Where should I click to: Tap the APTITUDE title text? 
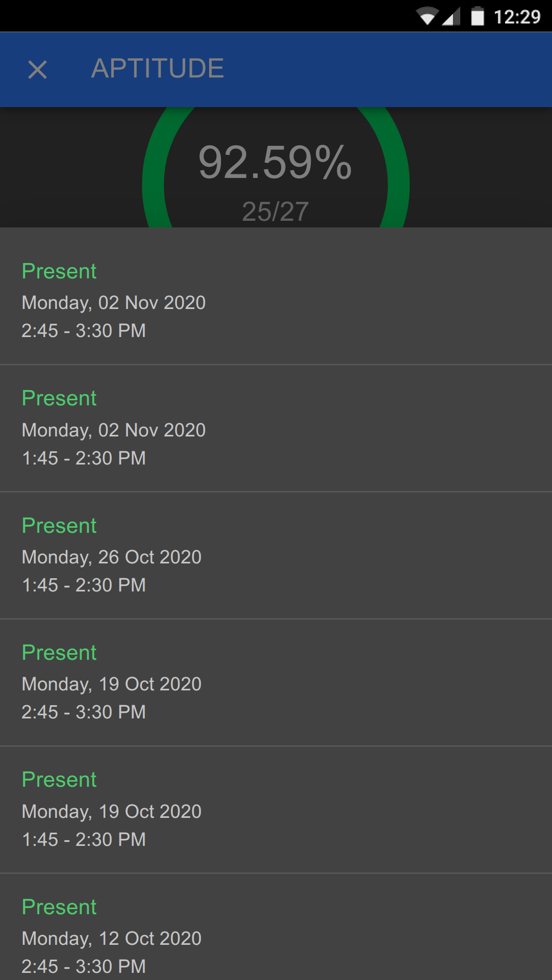pos(157,68)
